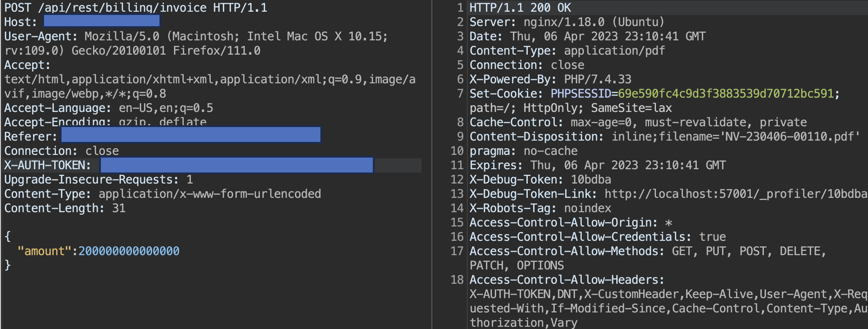This screenshot has width=868, height=329.
Task: Click the Content-Length: 31 request header
Action: coord(65,208)
